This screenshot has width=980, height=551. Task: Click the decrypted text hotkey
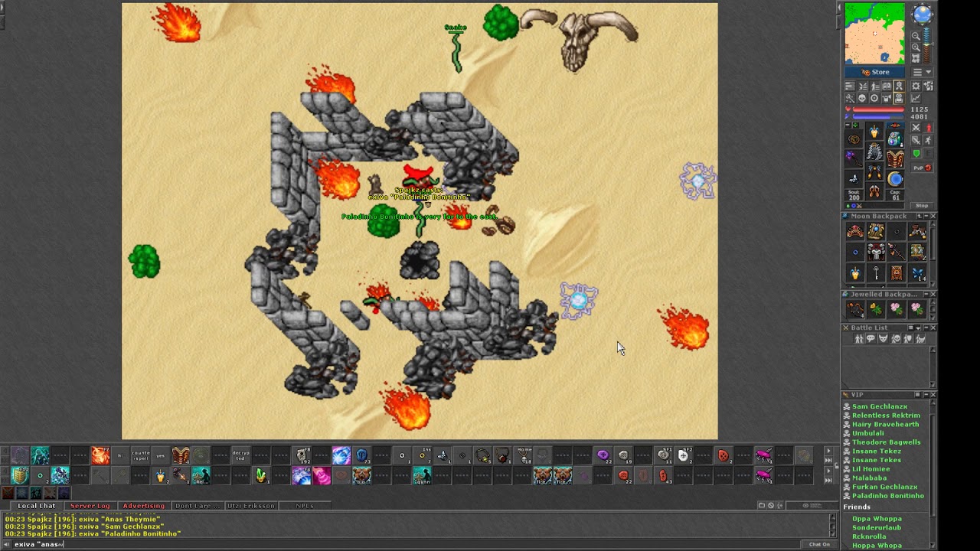point(240,455)
